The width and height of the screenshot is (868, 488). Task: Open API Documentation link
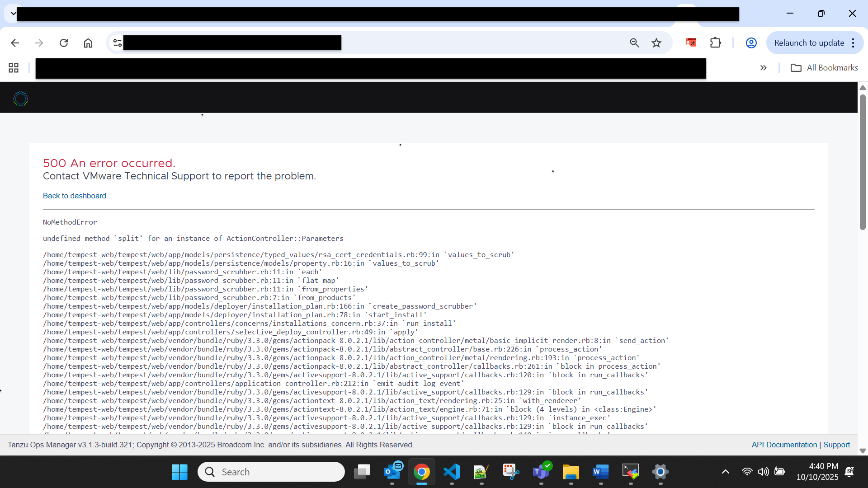click(784, 445)
